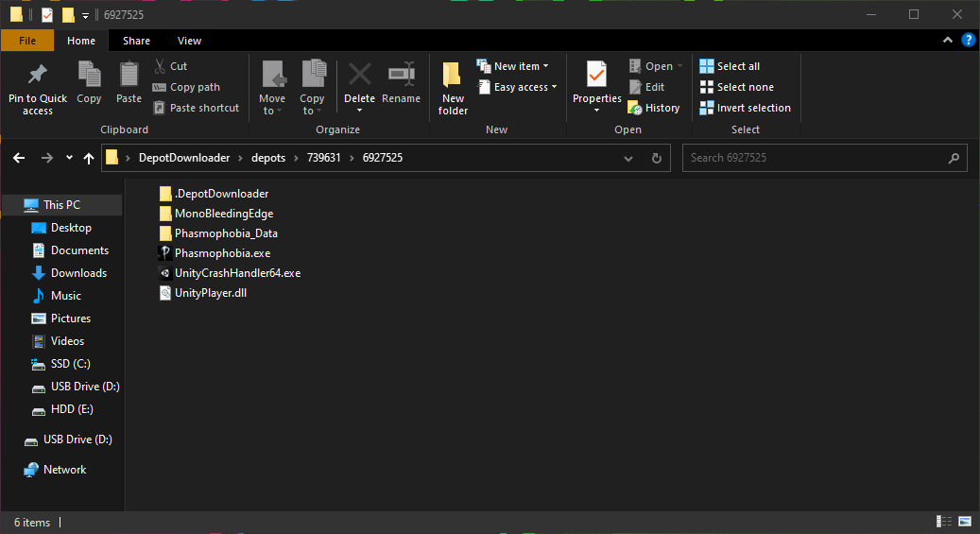Refresh the current folder
980x534 pixels.
click(x=656, y=158)
